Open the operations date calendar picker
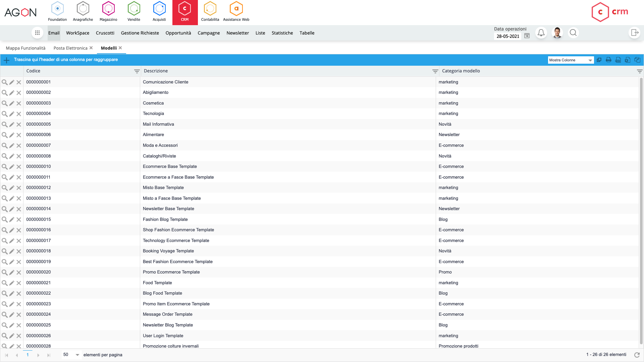Screen dimensions: 644x362 (x=527, y=36)
